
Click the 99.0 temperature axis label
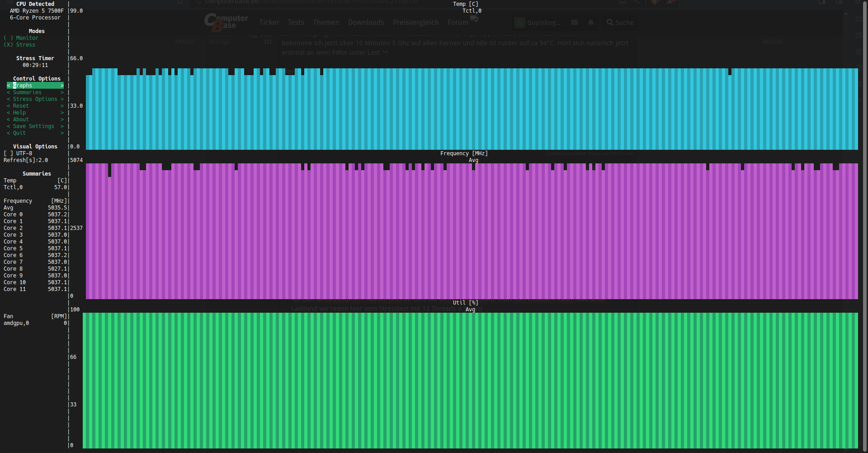[x=76, y=11]
